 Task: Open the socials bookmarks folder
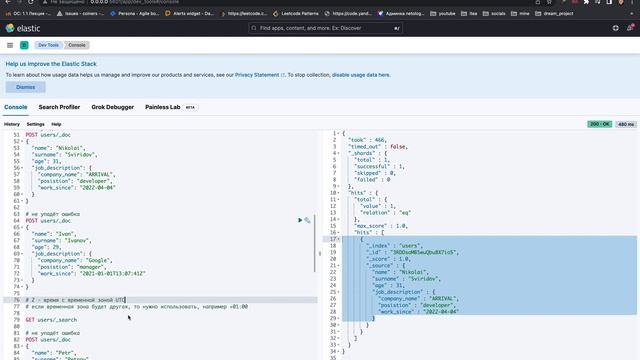tap(494, 13)
